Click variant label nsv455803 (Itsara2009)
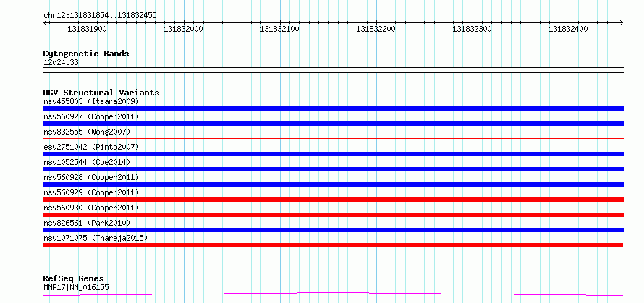This screenshot has height=303, width=644. tap(91, 101)
